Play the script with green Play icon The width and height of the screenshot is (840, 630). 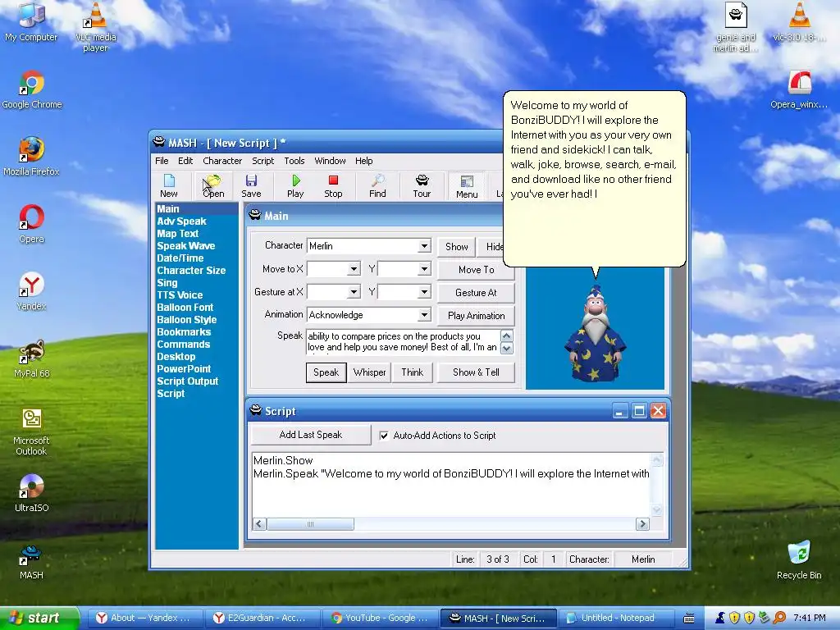tap(295, 186)
